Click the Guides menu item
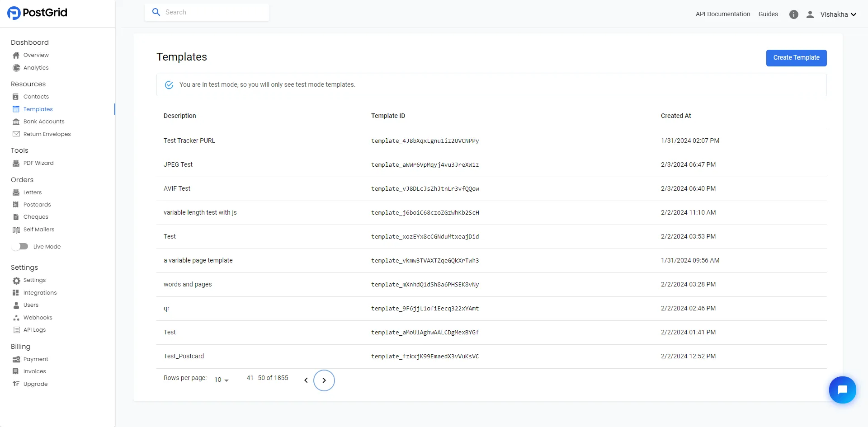The image size is (868, 427). click(x=768, y=14)
